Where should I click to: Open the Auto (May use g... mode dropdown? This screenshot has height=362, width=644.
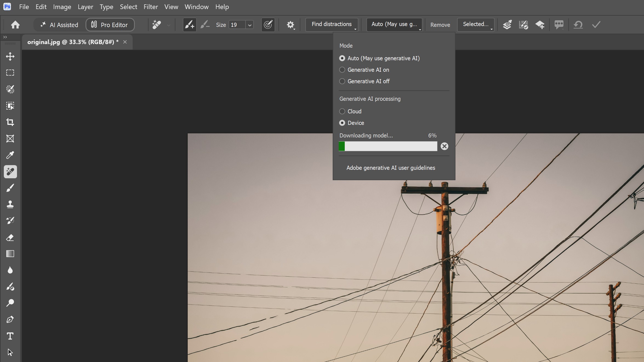pos(394,25)
